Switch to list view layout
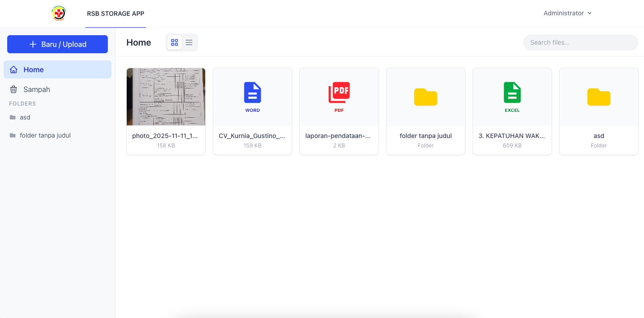The height and width of the screenshot is (318, 644). (x=189, y=42)
